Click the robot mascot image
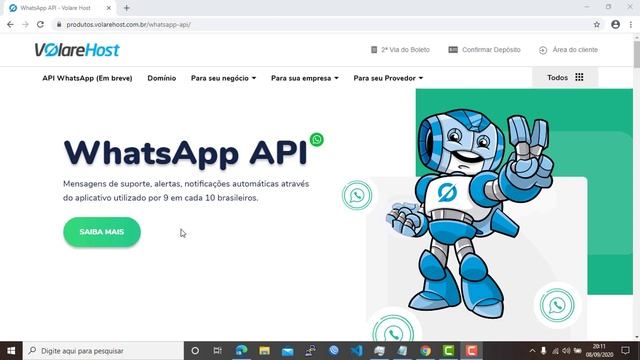This screenshot has width=640, height=360. pos(469,214)
